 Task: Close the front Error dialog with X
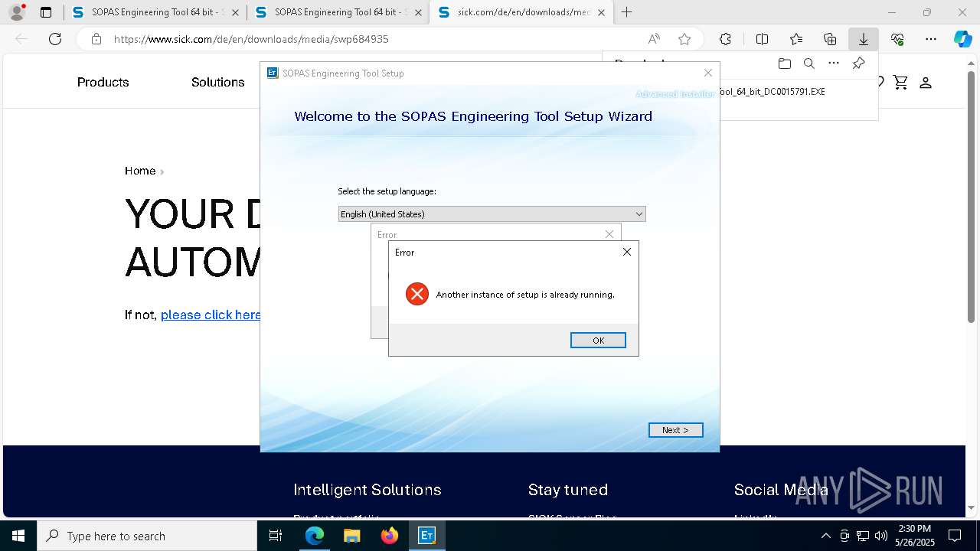coord(627,252)
